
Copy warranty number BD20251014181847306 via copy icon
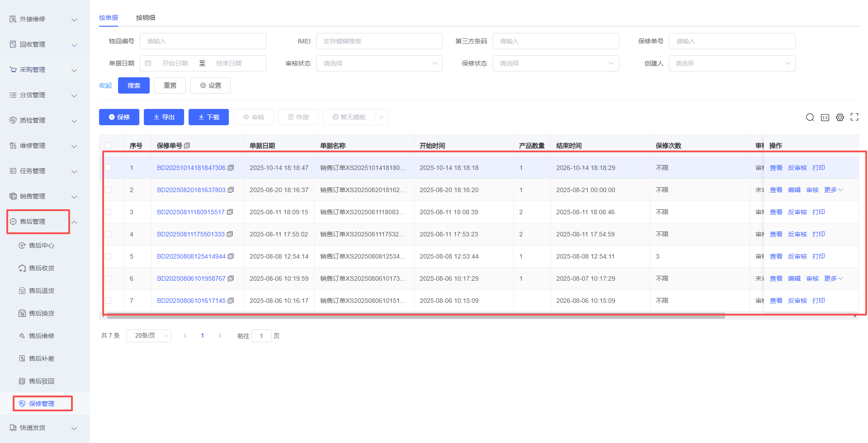pyautogui.click(x=231, y=168)
